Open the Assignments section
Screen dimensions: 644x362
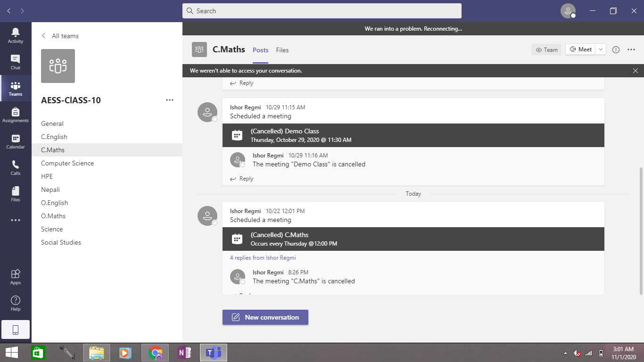pyautogui.click(x=16, y=115)
